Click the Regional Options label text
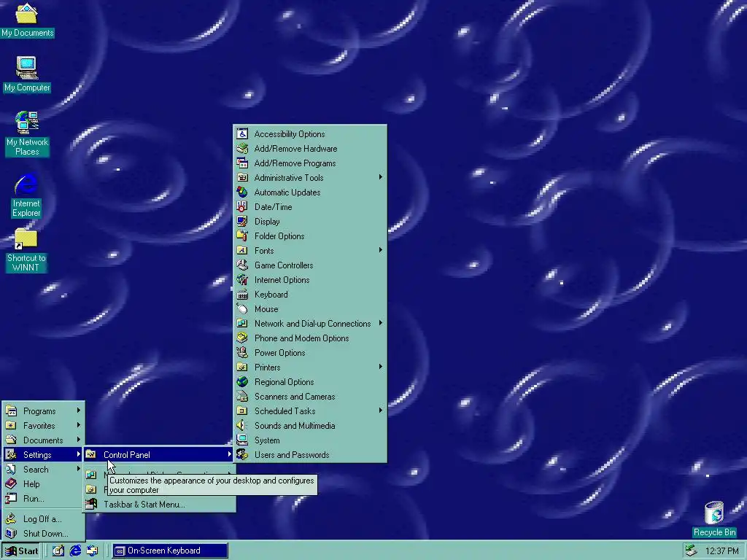Image resolution: width=747 pixels, height=560 pixels. tap(284, 382)
